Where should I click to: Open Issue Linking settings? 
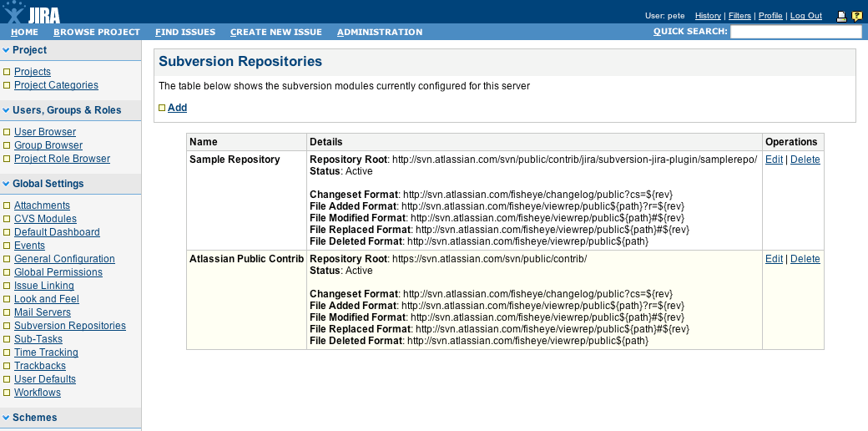click(43, 286)
